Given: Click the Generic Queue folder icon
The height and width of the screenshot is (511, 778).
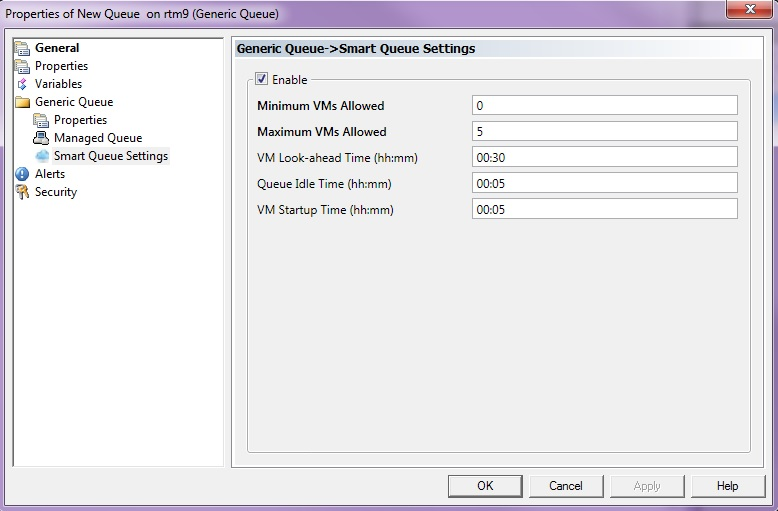Looking at the screenshot, I should [22, 102].
